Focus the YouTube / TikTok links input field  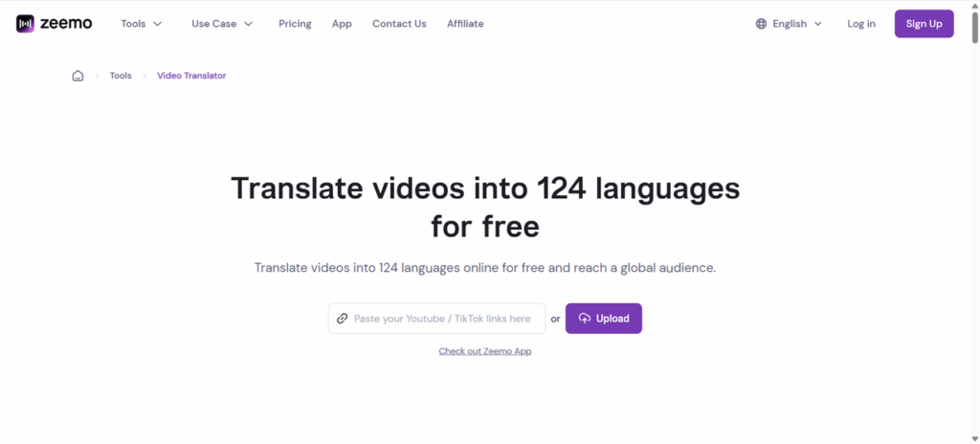(442, 319)
